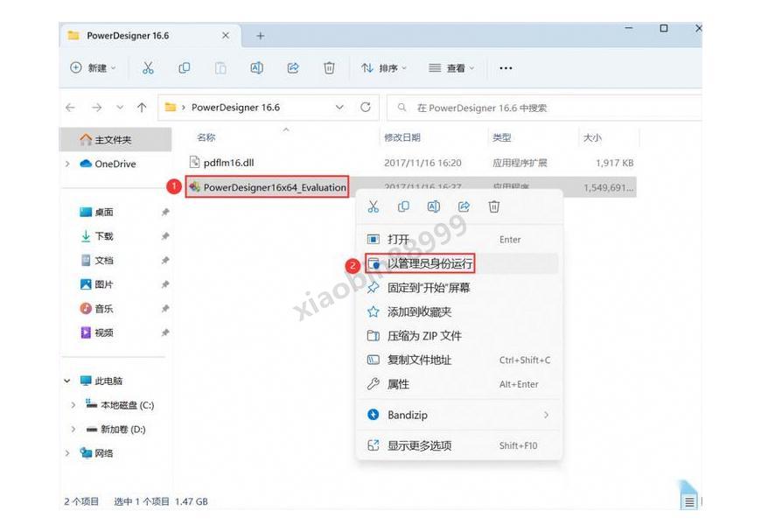Go forward with the right arrow
The image size is (761, 532).
click(x=96, y=108)
